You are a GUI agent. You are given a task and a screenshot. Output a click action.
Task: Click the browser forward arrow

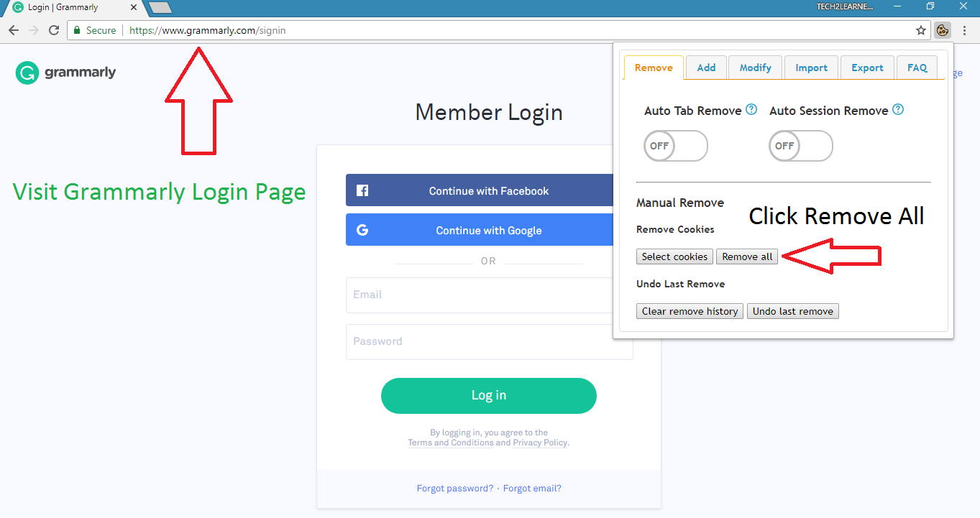[x=33, y=30]
